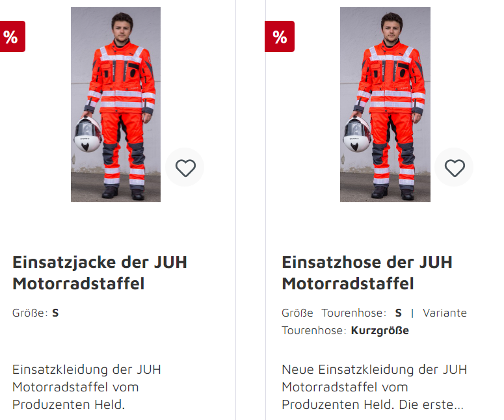
Task: Click the Größe label under the Einsatzjacke
Action: pos(30,313)
